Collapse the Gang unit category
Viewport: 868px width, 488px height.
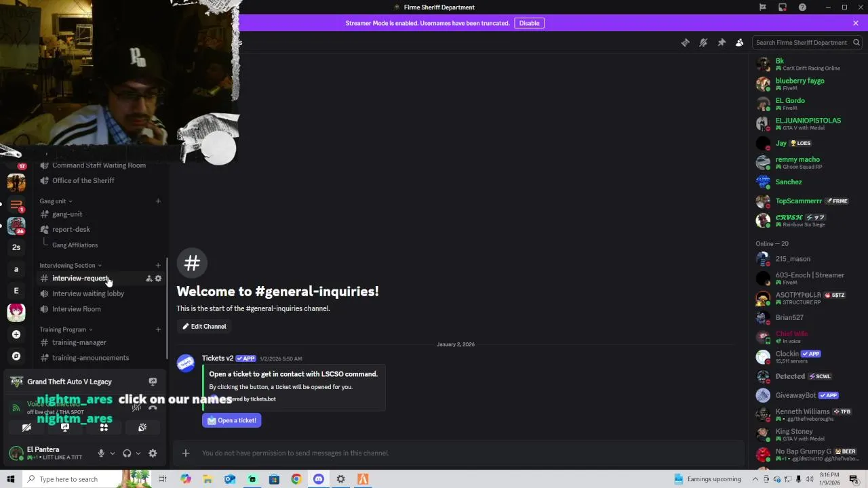click(56, 201)
